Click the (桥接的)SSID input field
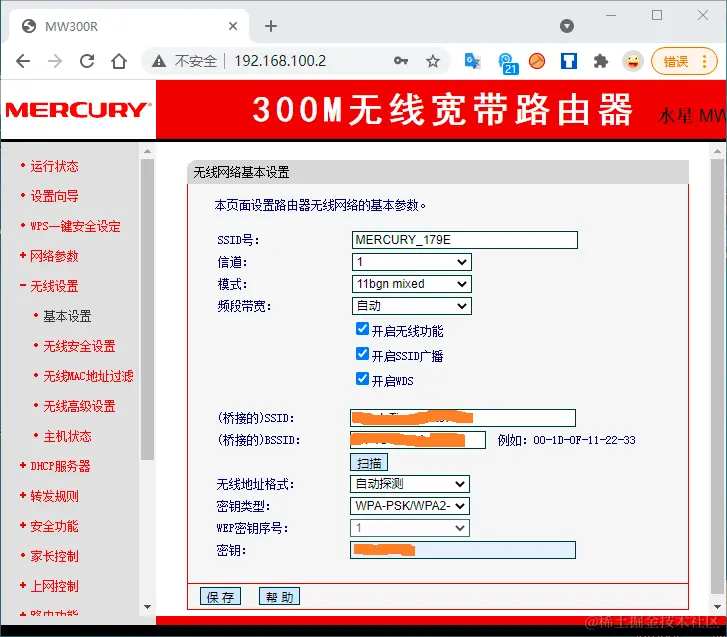 tap(463, 418)
